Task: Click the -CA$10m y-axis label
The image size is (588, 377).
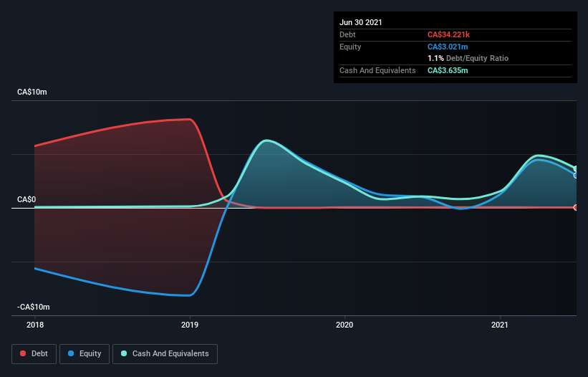Action: (x=34, y=307)
